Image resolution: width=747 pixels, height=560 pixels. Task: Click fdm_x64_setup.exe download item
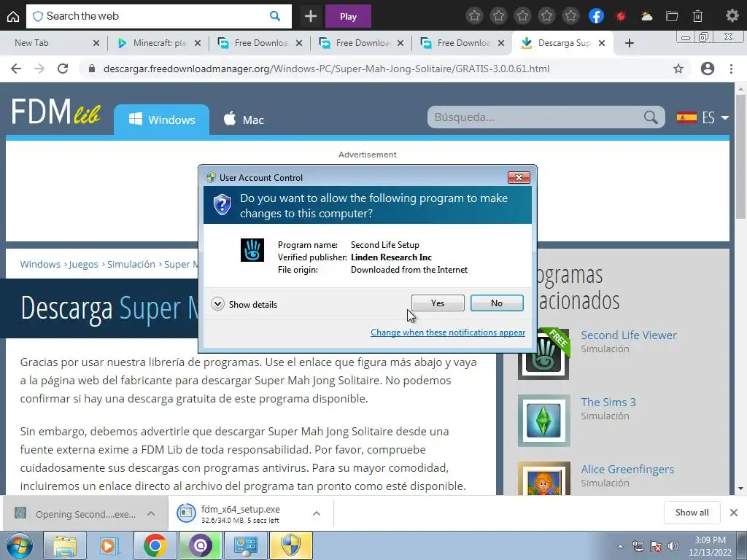click(x=241, y=514)
